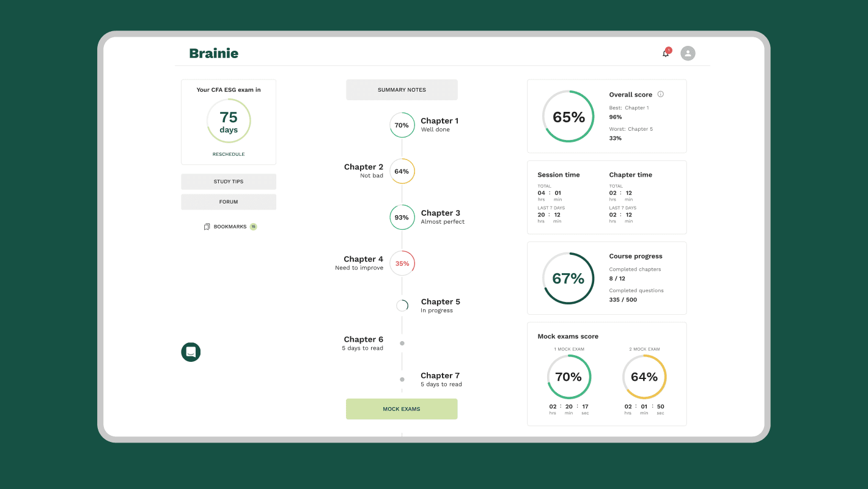
Task: Select Chapter 4 35% progress circle
Action: (402, 263)
